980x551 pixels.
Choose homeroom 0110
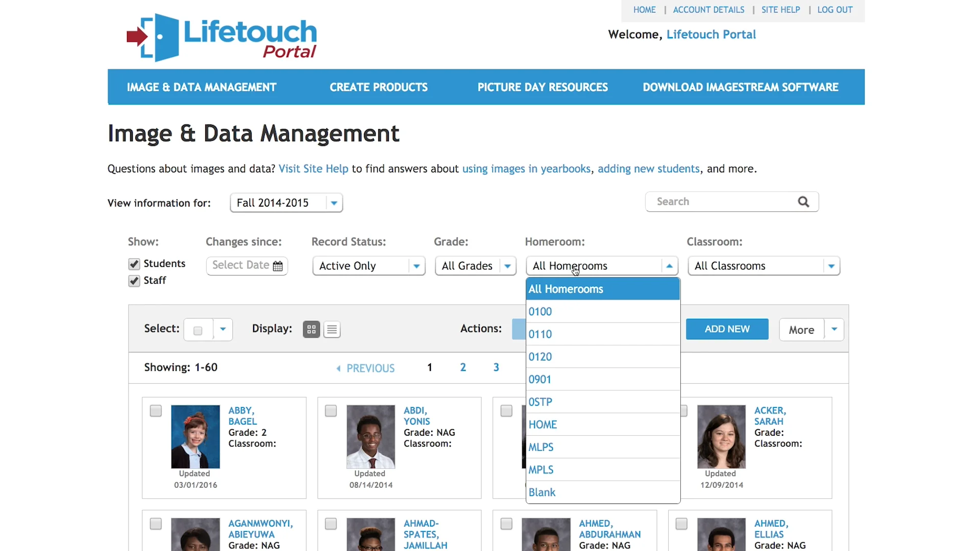tap(603, 334)
